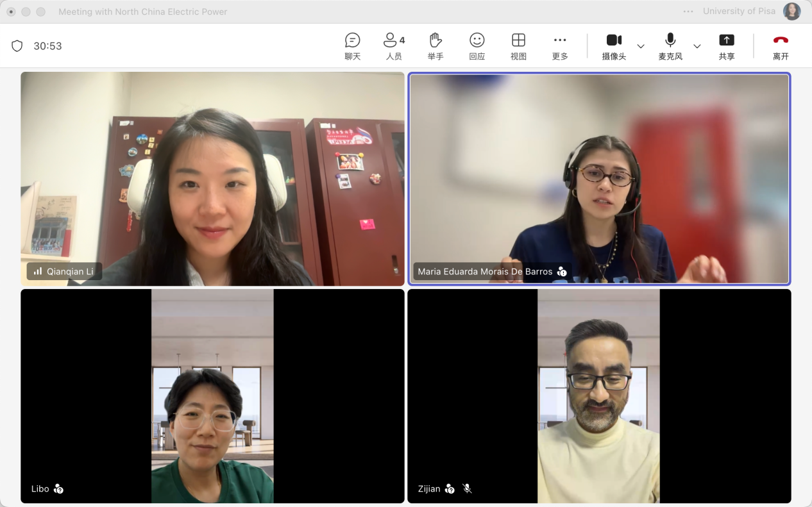This screenshot has width=812, height=507.
Task: Select Qianqian Li's video tile
Action: click(212, 178)
